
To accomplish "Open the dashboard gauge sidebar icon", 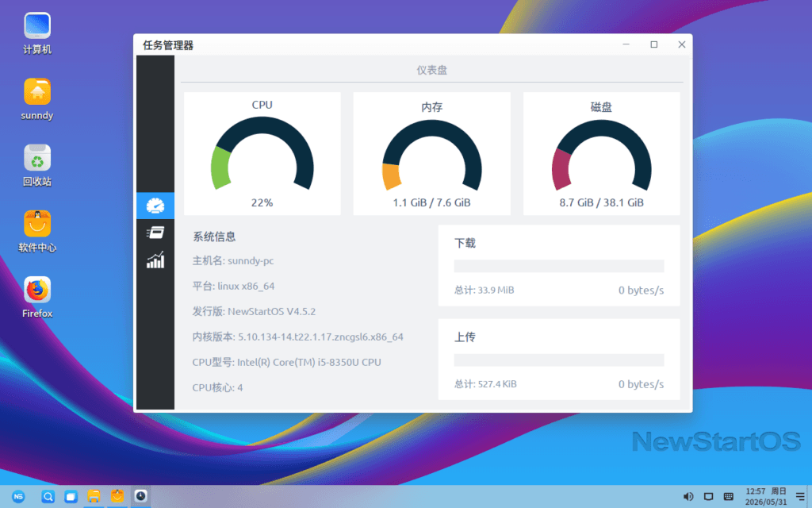I will (x=155, y=206).
